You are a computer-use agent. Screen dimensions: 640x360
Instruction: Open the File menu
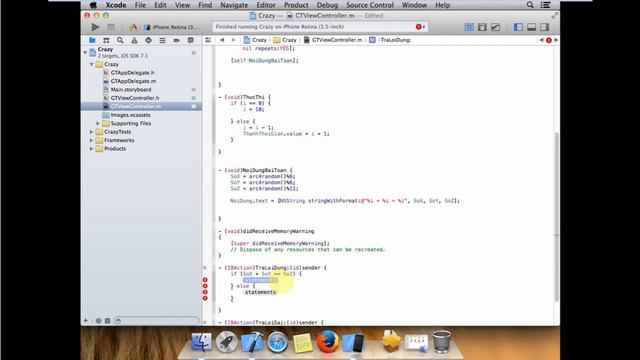click(x=140, y=5)
